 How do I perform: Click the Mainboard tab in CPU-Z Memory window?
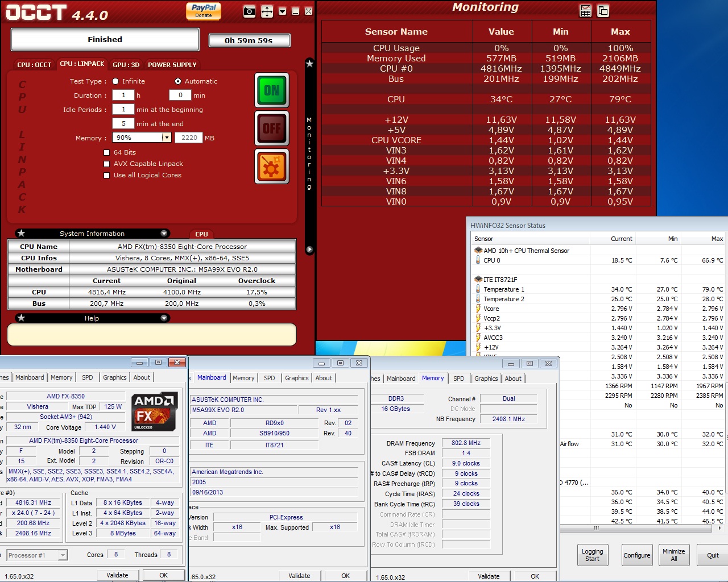coord(401,379)
